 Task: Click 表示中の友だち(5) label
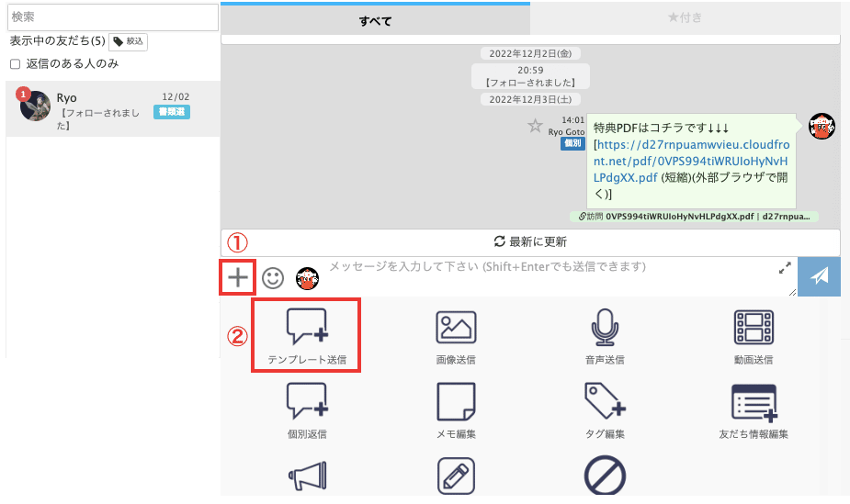pyautogui.click(x=58, y=41)
